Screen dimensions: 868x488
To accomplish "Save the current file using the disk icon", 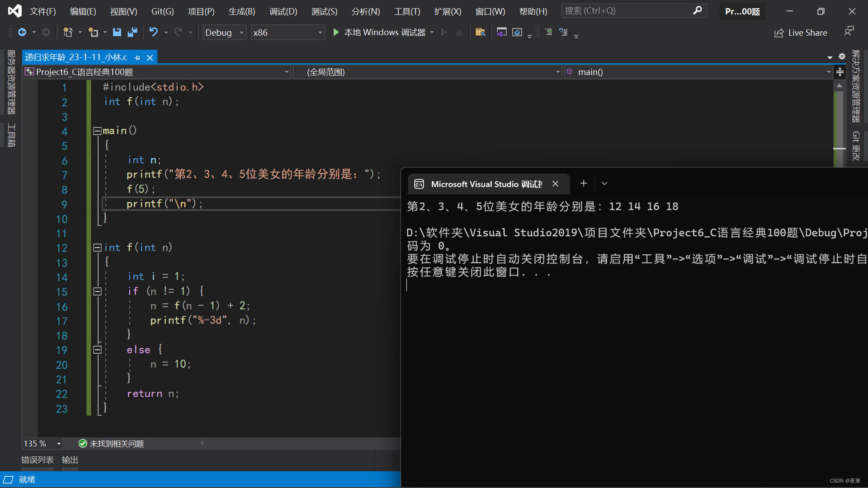I will tap(117, 32).
